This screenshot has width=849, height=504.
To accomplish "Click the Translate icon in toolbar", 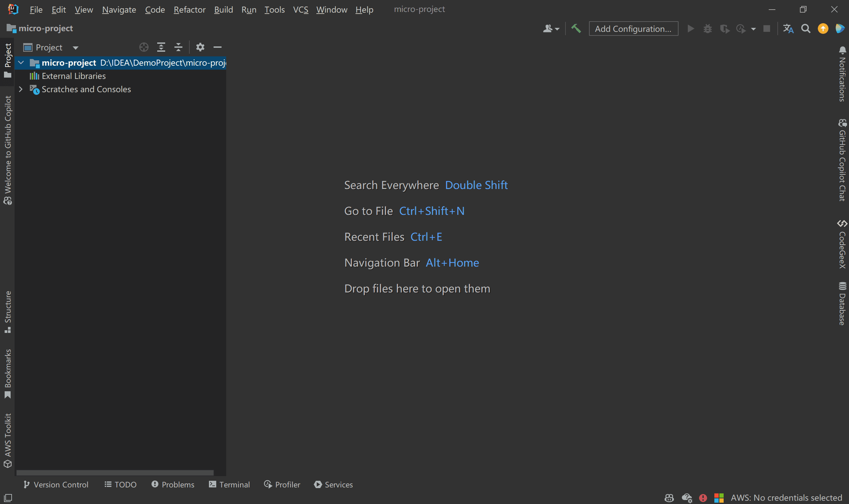I will (x=788, y=29).
